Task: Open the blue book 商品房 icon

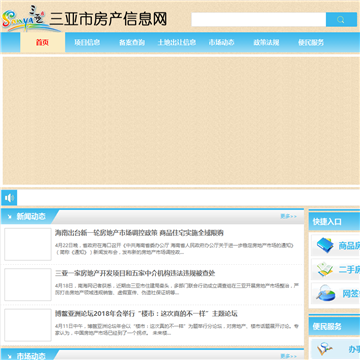Action: [325, 245]
